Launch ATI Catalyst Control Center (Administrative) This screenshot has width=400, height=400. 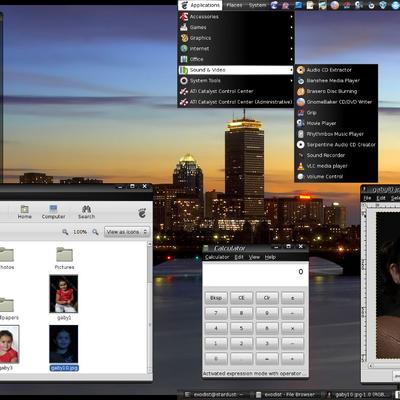pos(236,102)
